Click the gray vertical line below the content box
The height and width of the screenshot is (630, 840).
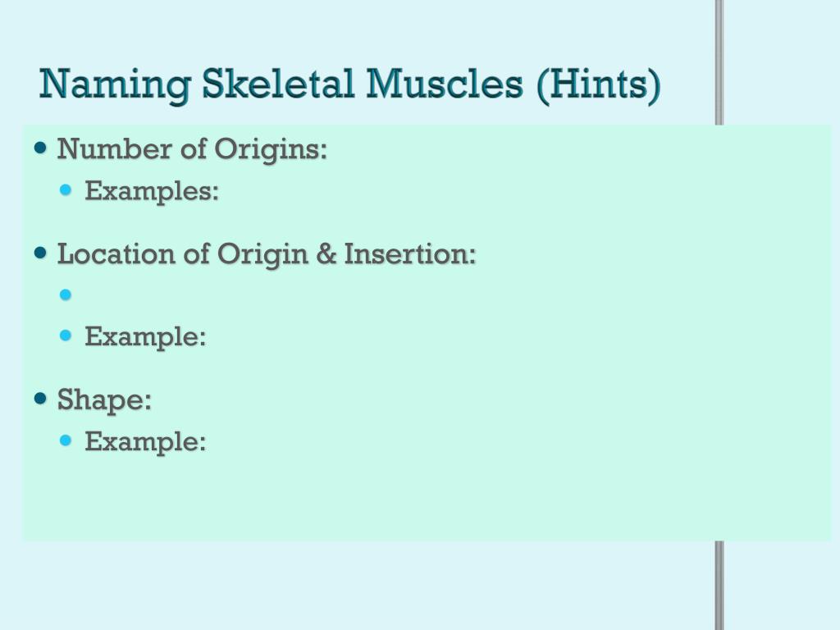[719, 586]
